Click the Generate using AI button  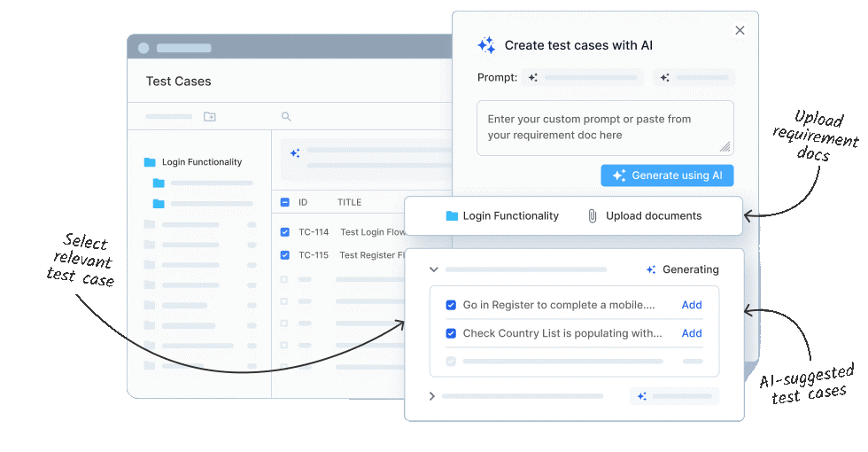tap(667, 175)
